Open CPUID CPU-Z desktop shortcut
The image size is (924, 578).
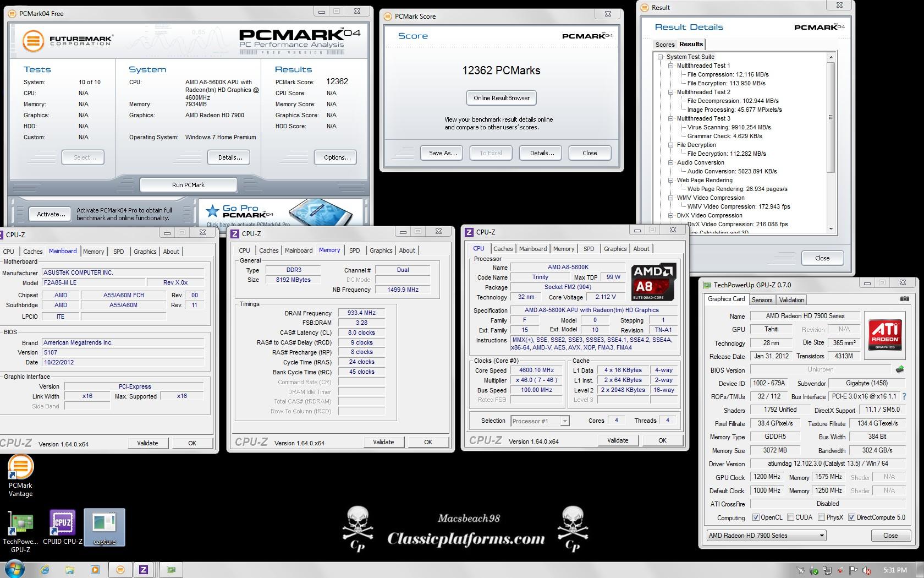[62, 527]
